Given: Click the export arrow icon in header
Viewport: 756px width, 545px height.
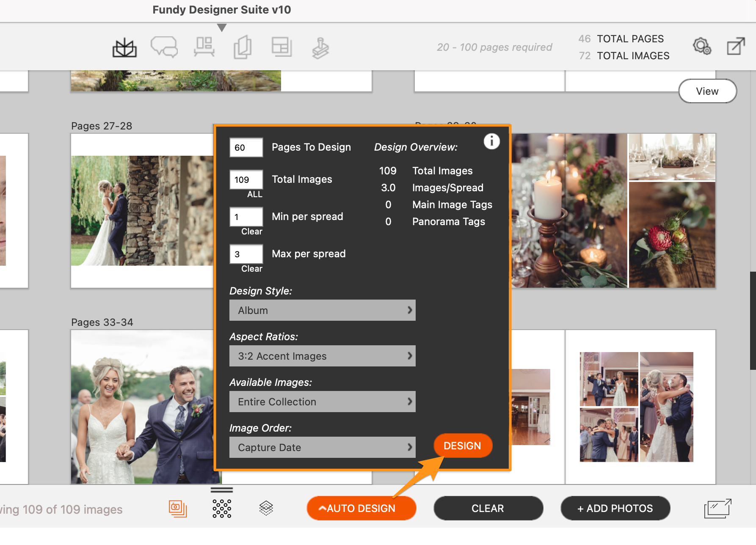Looking at the screenshot, I should pos(736,46).
